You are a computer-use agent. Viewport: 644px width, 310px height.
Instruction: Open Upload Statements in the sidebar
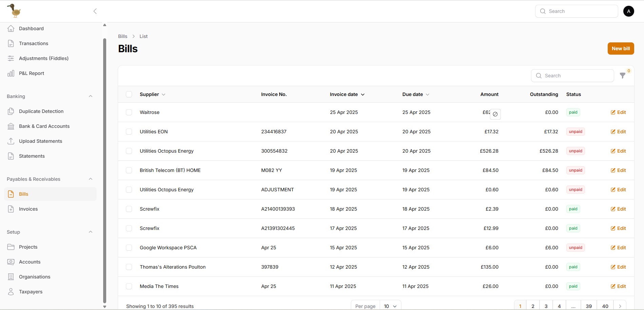click(x=40, y=141)
